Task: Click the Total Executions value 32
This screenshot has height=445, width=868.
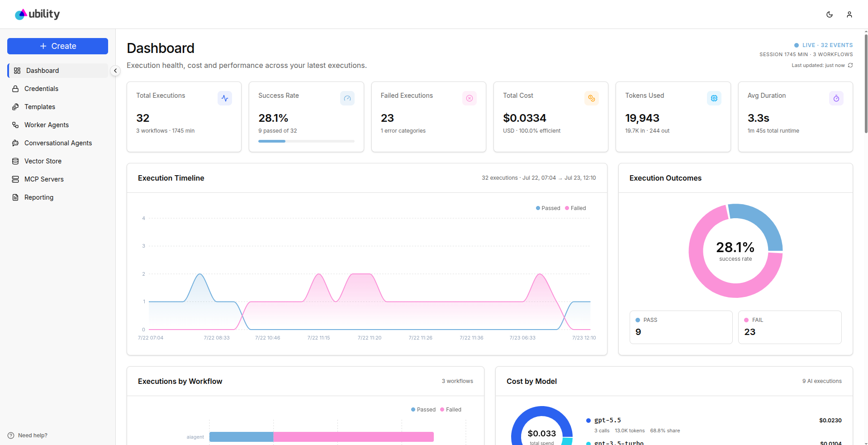Action: (143, 118)
